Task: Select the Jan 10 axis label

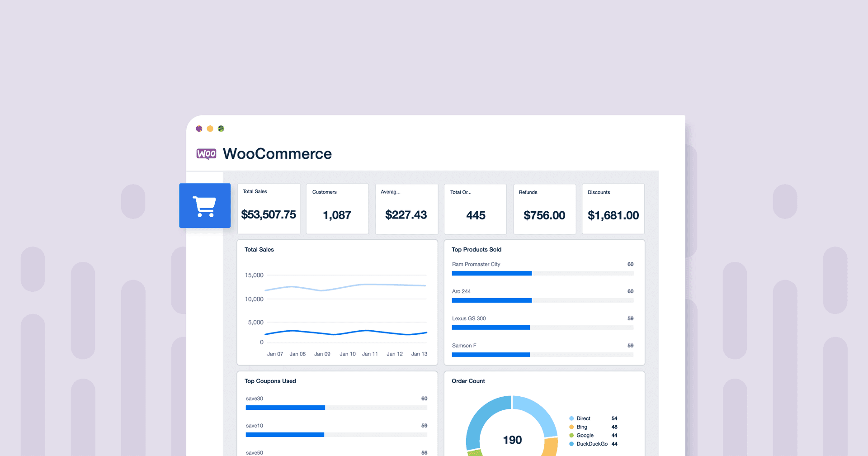Action: 347,354
